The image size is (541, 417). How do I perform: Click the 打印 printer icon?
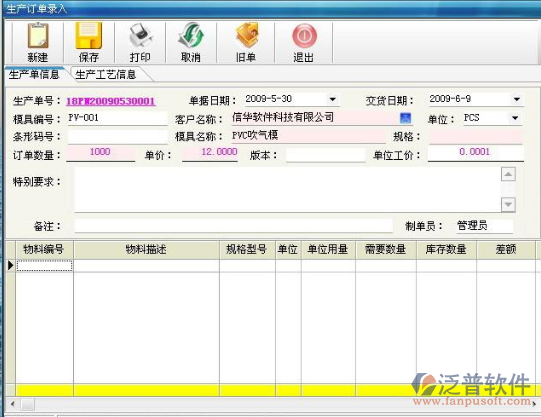[140, 36]
